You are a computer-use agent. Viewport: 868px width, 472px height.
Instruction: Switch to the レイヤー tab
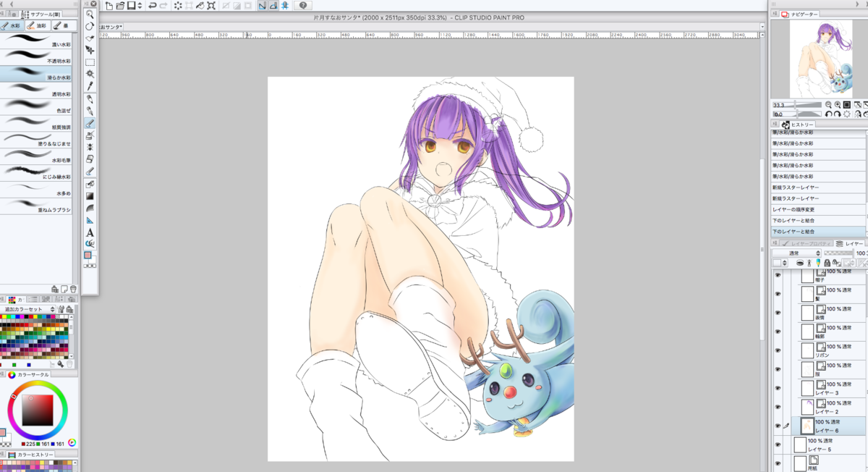click(850, 243)
